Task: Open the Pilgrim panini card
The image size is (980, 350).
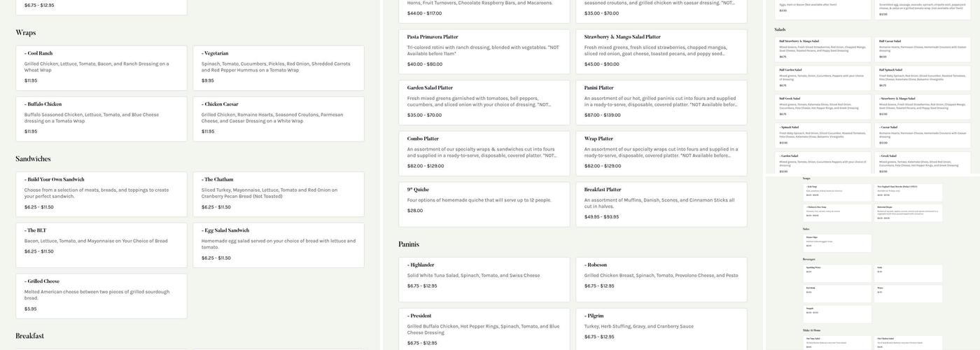Action: 661,329
